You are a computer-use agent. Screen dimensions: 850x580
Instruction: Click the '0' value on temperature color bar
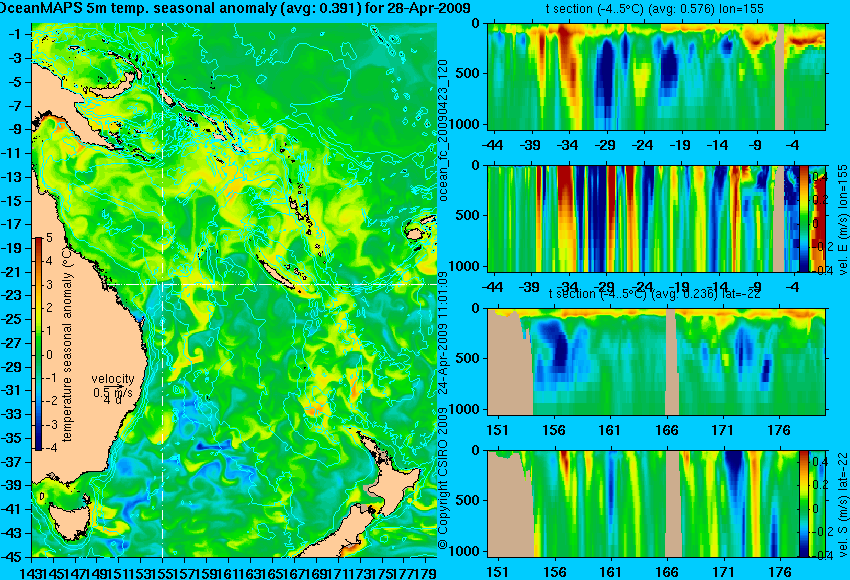click(49, 355)
